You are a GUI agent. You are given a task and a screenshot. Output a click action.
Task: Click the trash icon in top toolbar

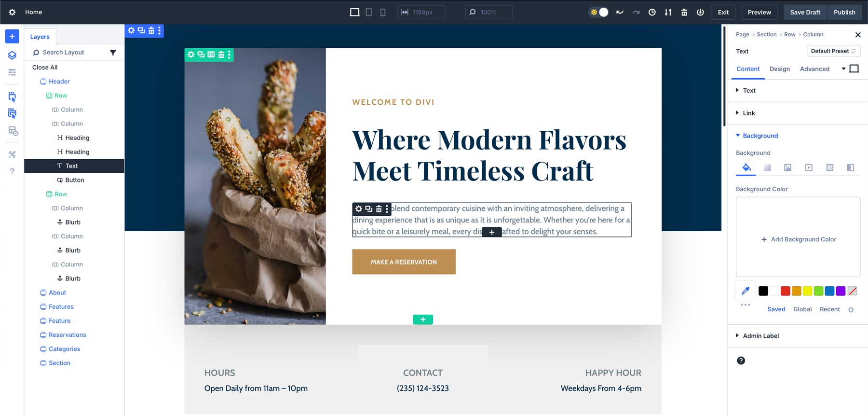click(684, 12)
